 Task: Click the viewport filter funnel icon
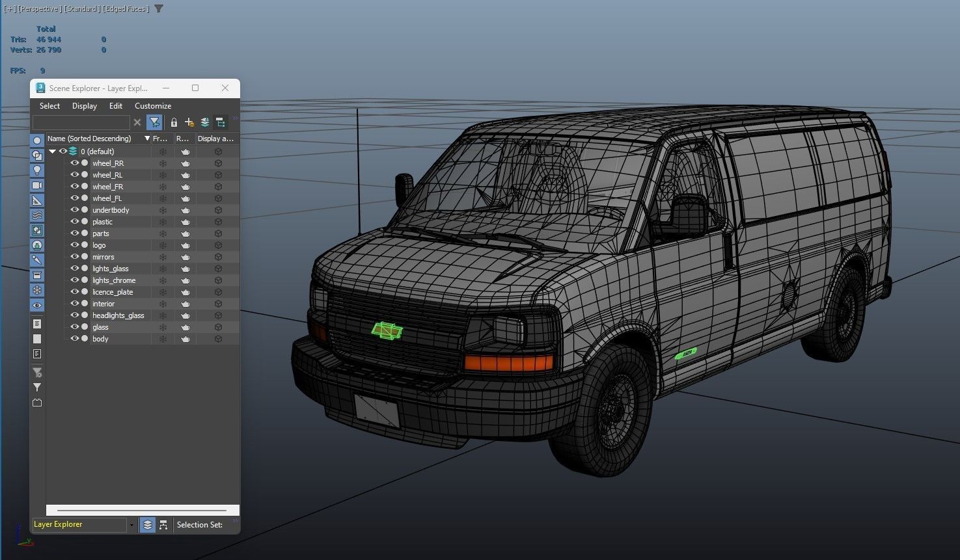point(159,9)
